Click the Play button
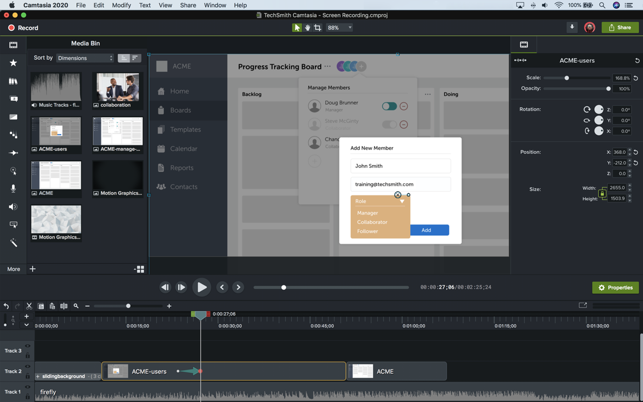Image resolution: width=643 pixels, height=402 pixels. point(201,287)
